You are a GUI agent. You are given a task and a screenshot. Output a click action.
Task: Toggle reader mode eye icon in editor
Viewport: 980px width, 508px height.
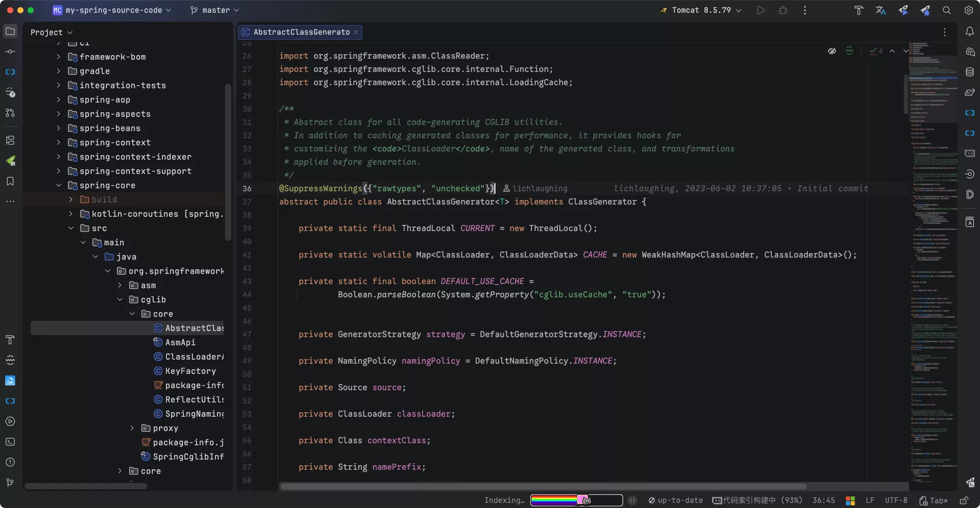point(831,51)
